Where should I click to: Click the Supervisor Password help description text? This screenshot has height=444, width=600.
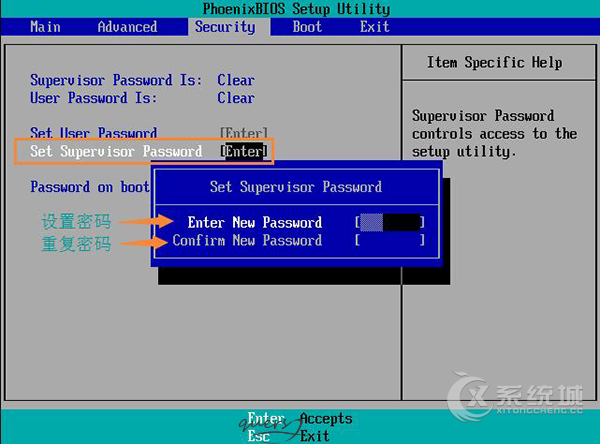[494, 134]
